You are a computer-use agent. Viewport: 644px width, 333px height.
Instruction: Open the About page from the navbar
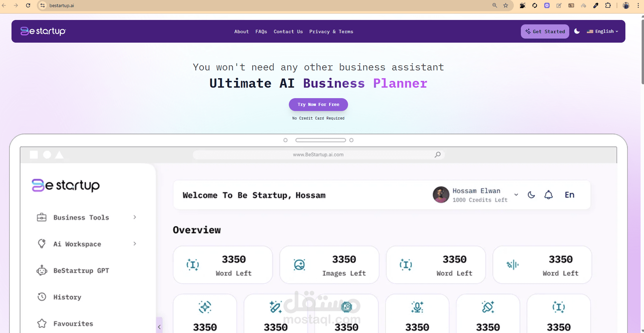[241, 31]
